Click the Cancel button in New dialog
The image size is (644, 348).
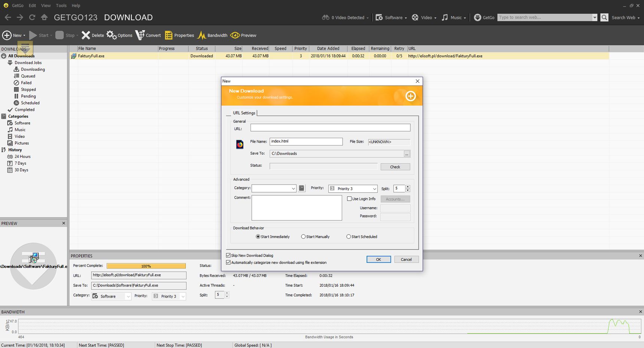click(406, 259)
